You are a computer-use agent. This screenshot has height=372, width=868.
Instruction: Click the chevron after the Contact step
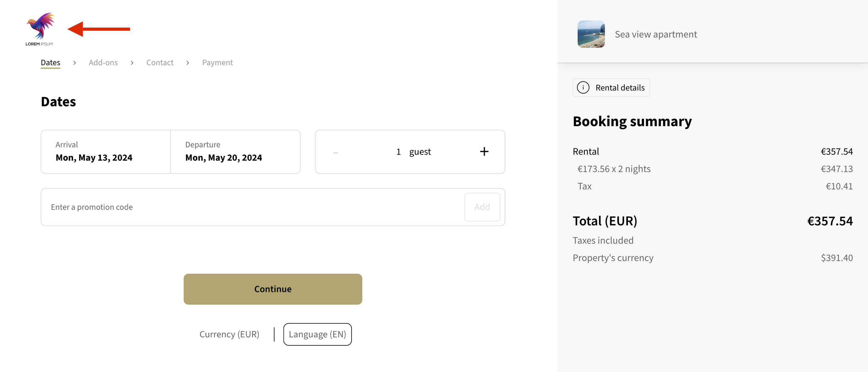pyautogui.click(x=188, y=63)
